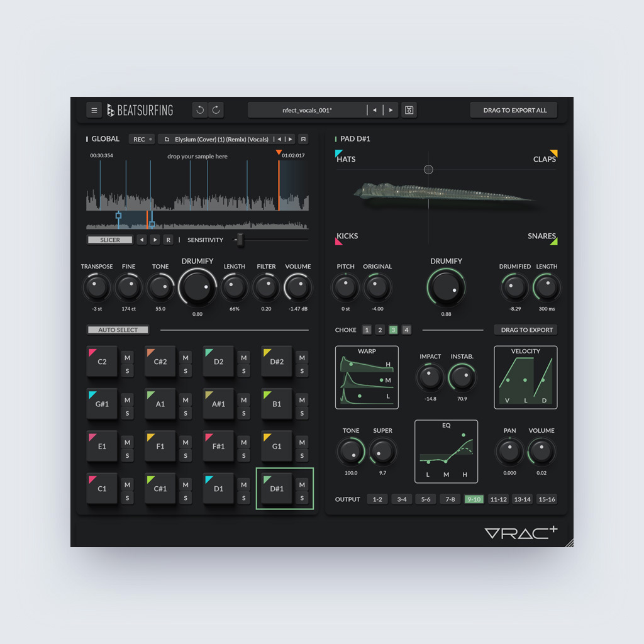Open the hamburger menu
This screenshot has height=644, width=644.
pos(94,110)
